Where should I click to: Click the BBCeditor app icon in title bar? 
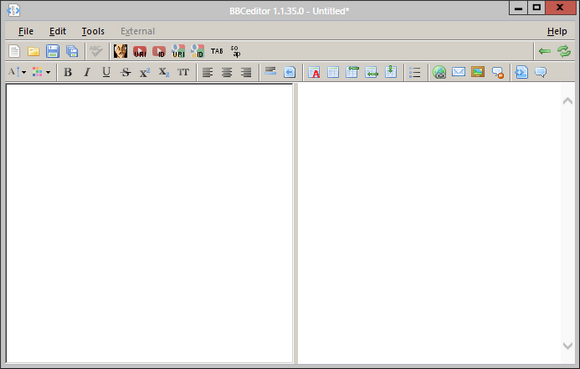[x=14, y=10]
